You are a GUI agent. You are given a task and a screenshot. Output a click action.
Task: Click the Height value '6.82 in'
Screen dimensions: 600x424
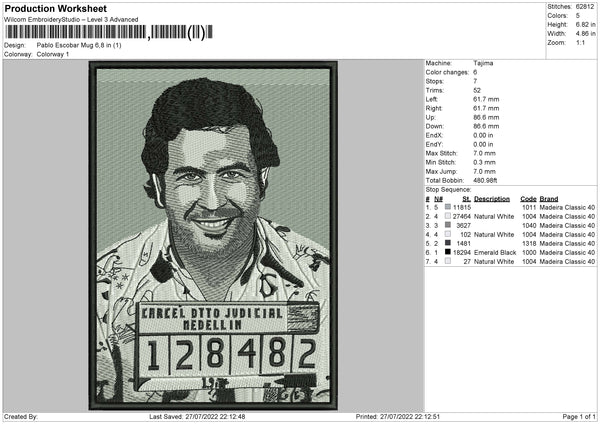585,24
